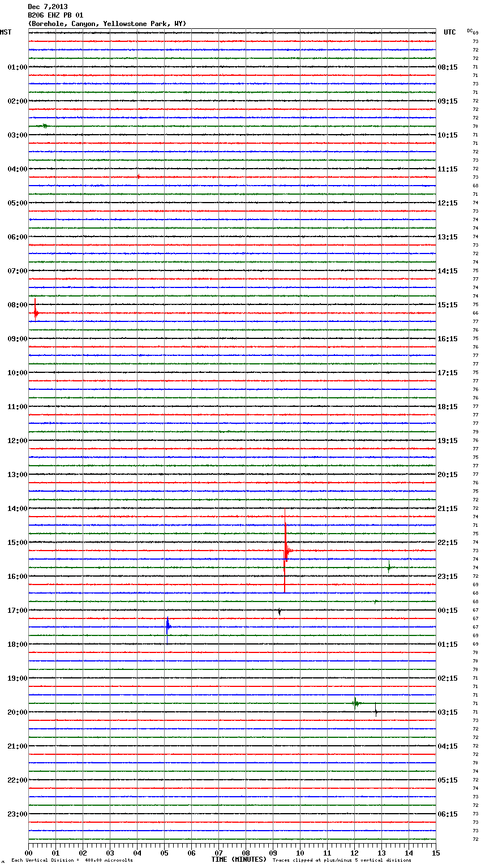The height and width of the screenshot is (868, 481).
Task: Click the 04:00 MST time label
Action: [x=18, y=169]
